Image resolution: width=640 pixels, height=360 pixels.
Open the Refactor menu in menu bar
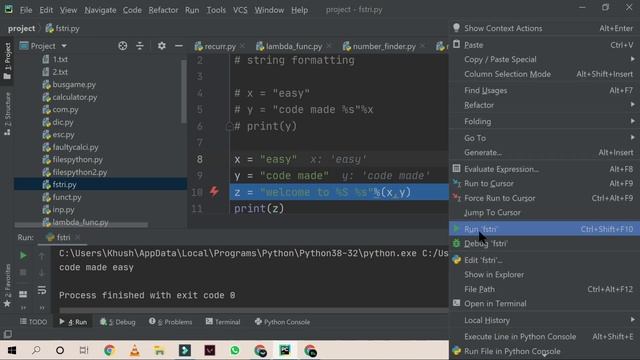pos(163,10)
